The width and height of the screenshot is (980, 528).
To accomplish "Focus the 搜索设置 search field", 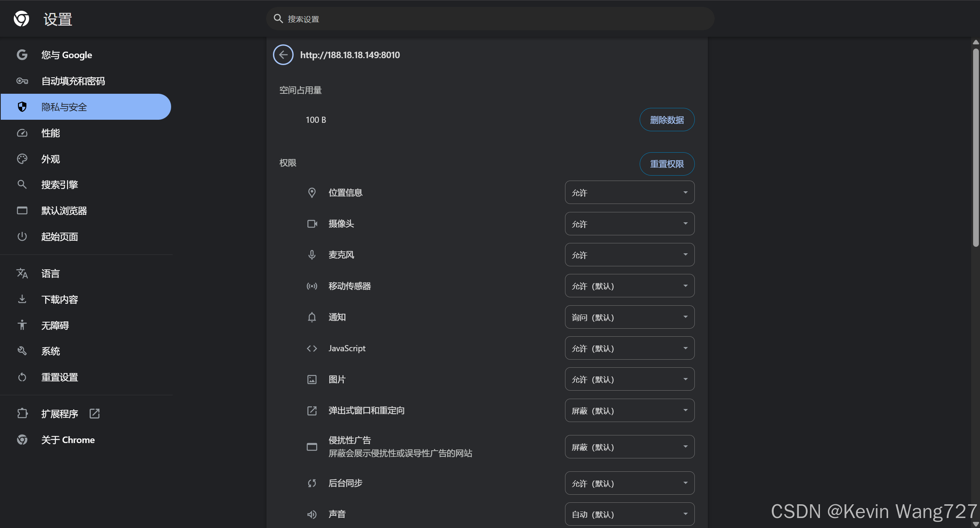I will (x=490, y=19).
